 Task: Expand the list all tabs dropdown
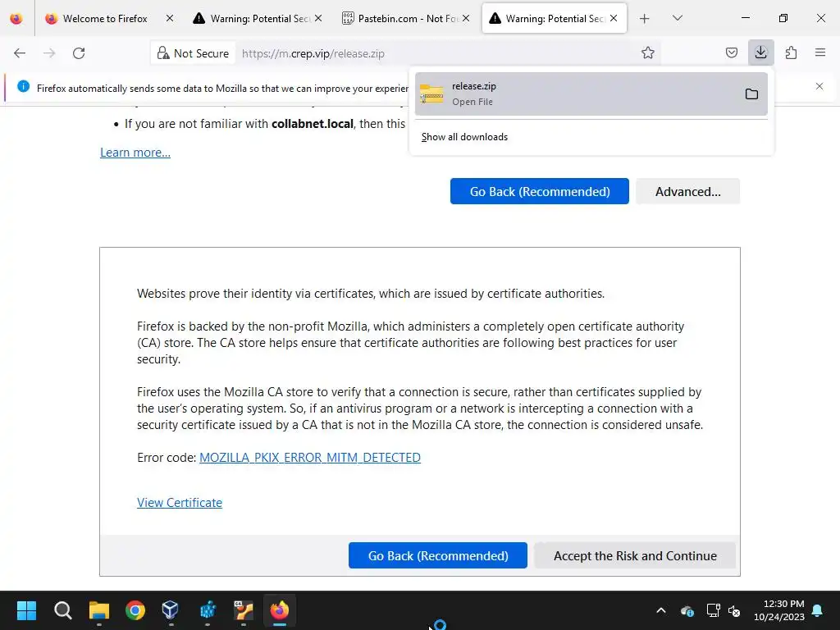pyautogui.click(x=677, y=19)
